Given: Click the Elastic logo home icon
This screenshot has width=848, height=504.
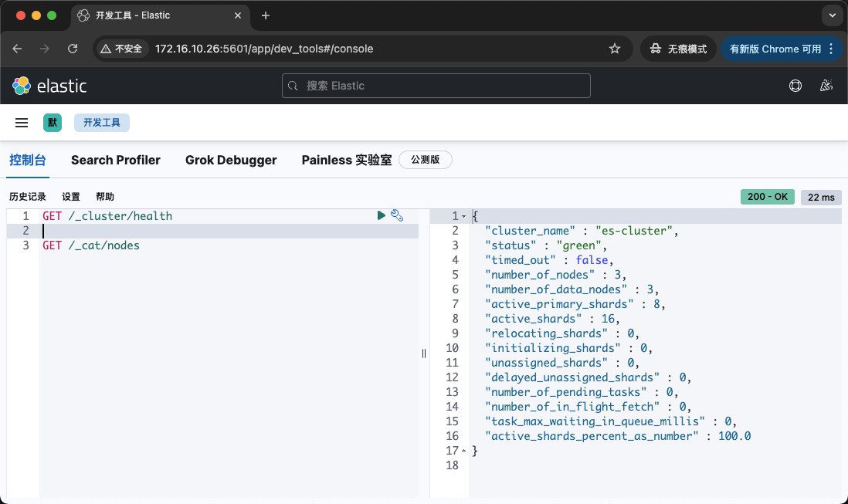Looking at the screenshot, I should [x=22, y=86].
